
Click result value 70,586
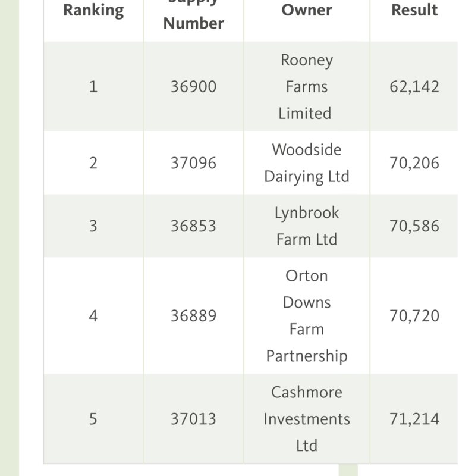(x=414, y=226)
